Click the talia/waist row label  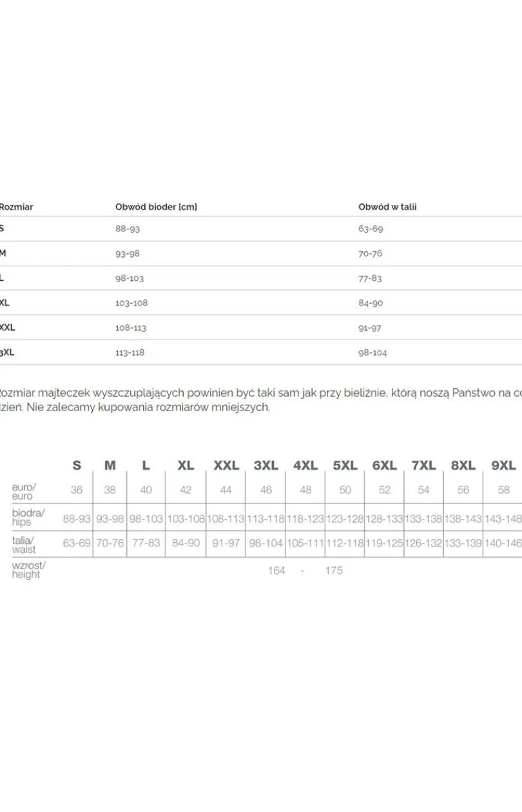coord(24,545)
